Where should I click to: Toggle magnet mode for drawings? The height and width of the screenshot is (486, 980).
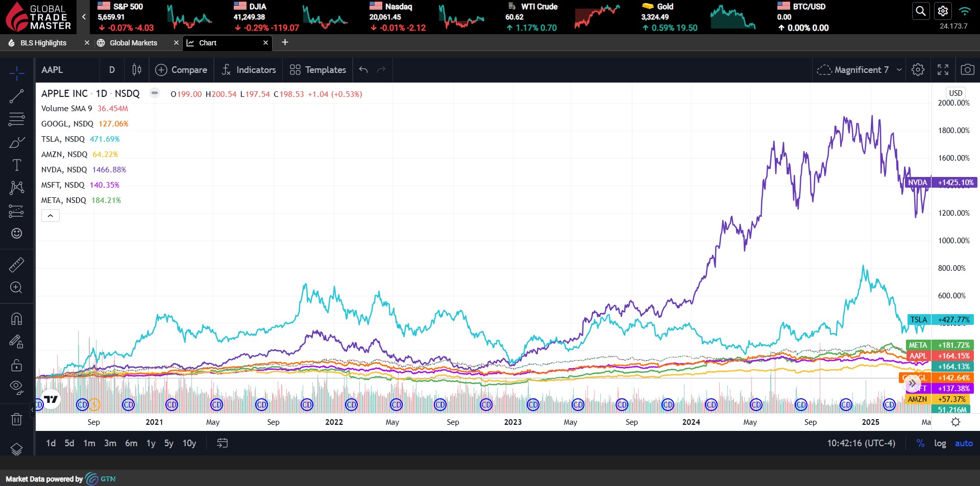pyautogui.click(x=16, y=319)
